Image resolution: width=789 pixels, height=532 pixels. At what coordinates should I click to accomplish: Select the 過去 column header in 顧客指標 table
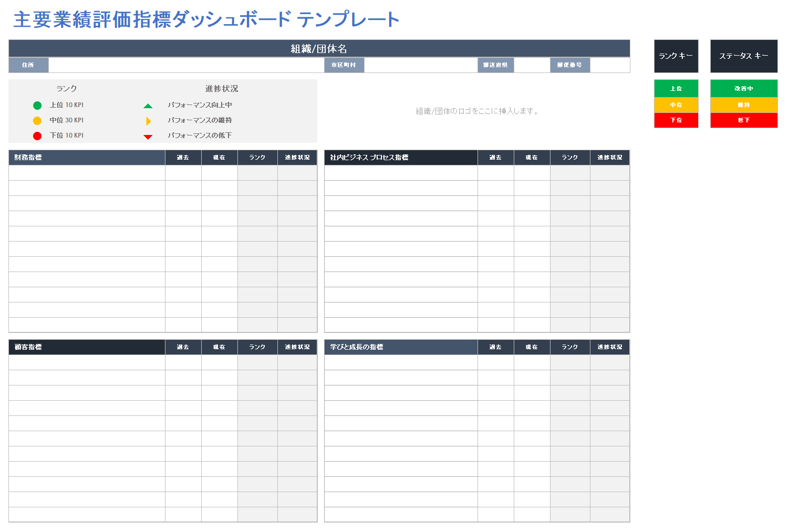point(183,347)
